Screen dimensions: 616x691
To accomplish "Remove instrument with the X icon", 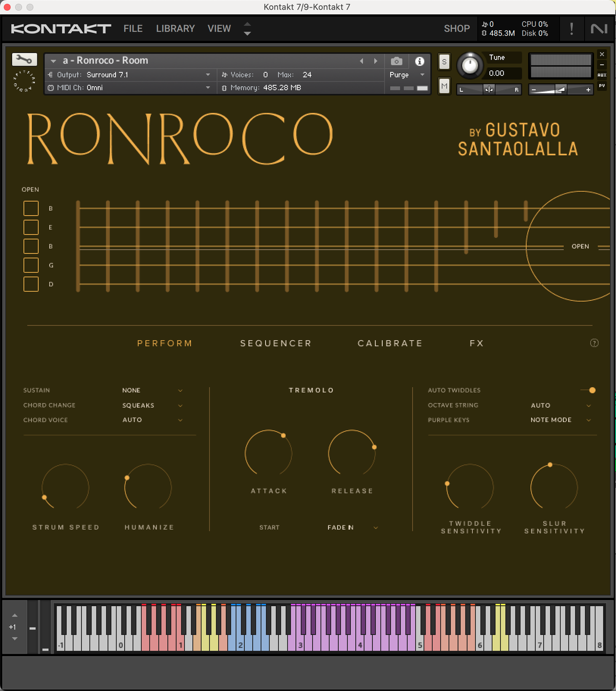I will (602, 54).
